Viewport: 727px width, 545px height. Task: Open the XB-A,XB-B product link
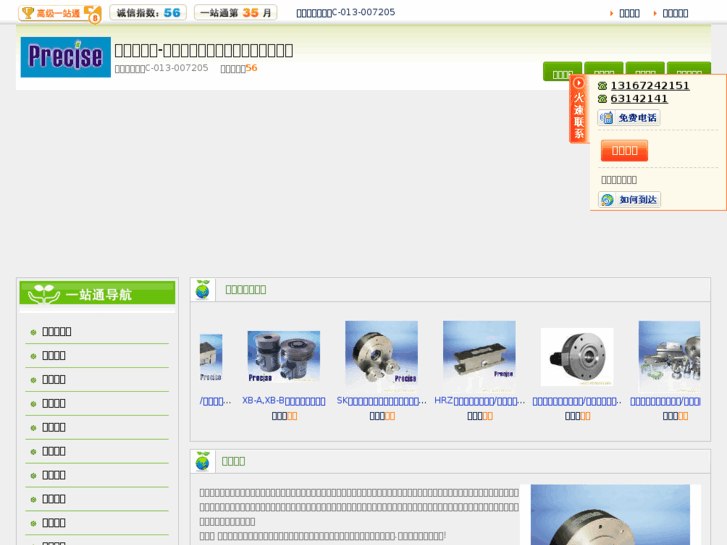[x=284, y=401]
